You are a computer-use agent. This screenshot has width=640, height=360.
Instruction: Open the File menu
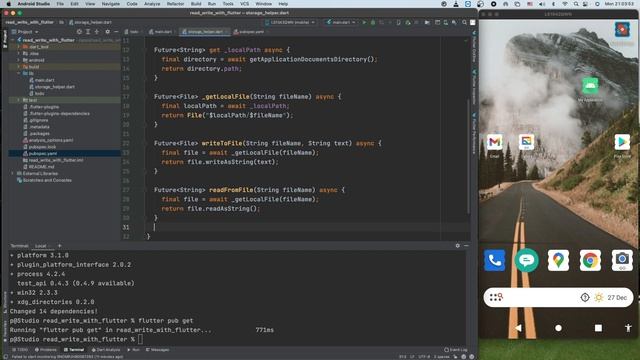click(60, 4)
